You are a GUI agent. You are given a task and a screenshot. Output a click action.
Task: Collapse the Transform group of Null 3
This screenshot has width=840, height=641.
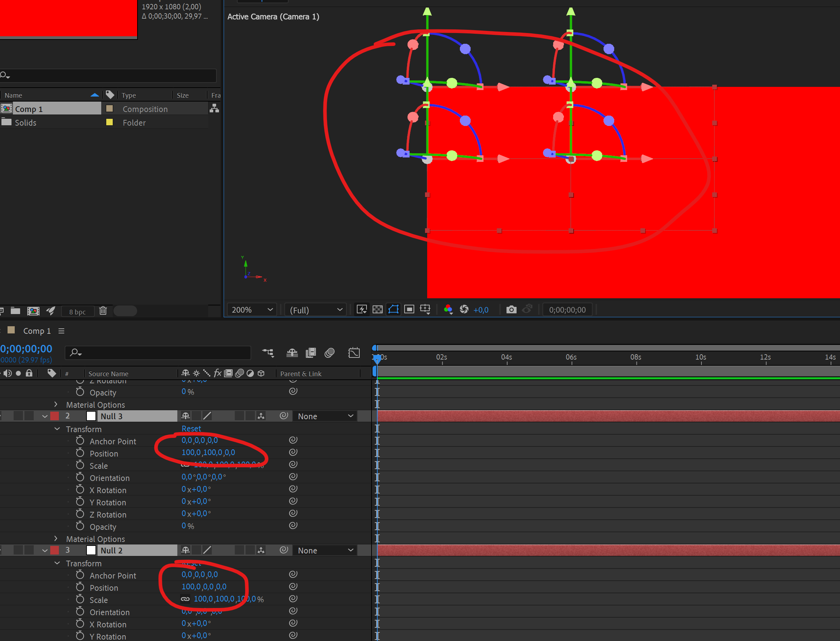[x=57, y=429]
